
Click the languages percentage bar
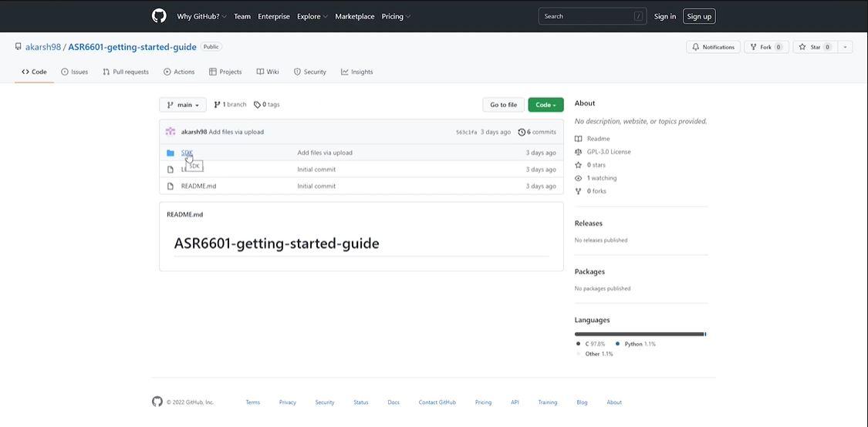click(x=640, y=334)
